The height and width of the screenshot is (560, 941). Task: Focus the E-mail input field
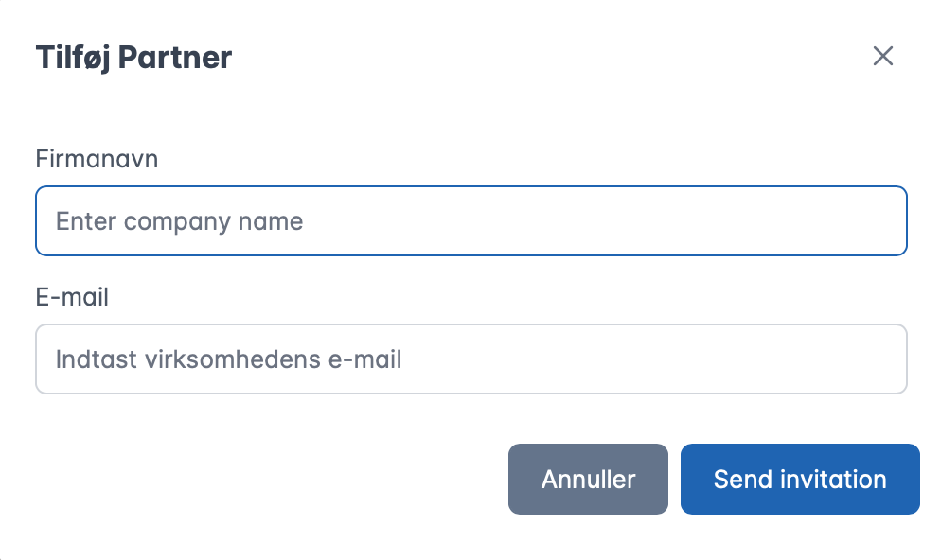click(x=470, y=359)
